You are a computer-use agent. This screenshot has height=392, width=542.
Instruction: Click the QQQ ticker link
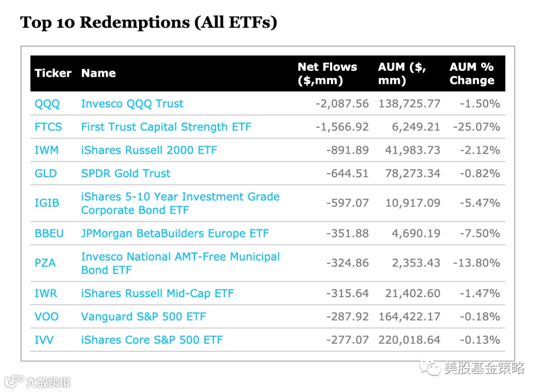(47, 104)
